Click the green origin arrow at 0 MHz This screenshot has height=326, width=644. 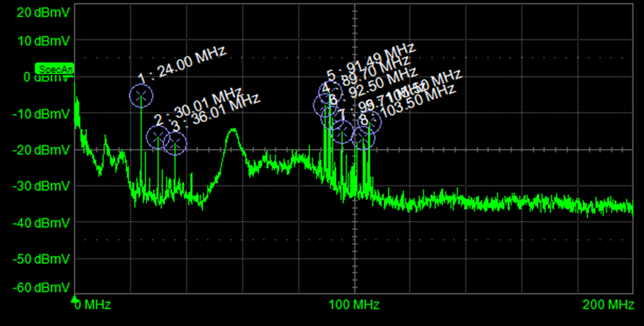[74, 298]
